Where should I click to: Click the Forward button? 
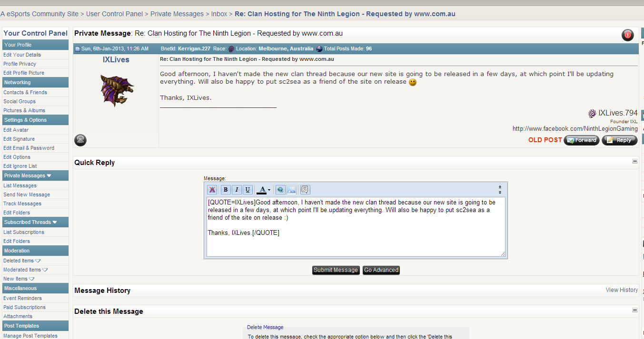tap(581, 140)
